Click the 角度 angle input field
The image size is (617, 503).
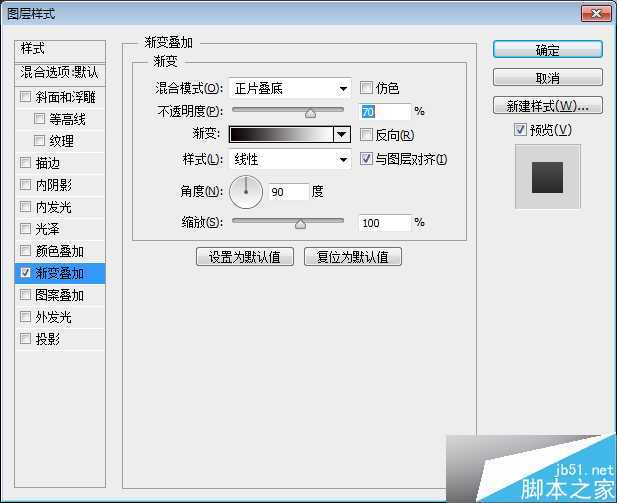click(288, 192)
